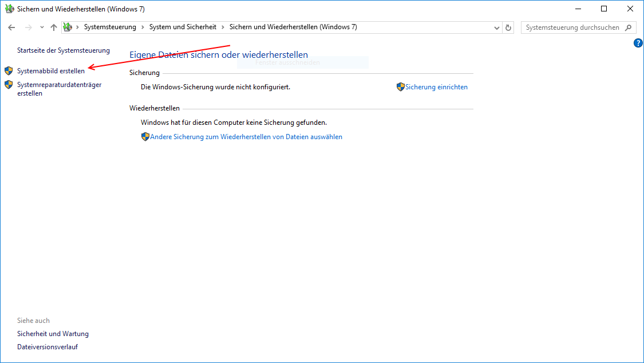644x363 pixels.
Task: Open the recent locations dropdown arrow
Action: [42, 27]
